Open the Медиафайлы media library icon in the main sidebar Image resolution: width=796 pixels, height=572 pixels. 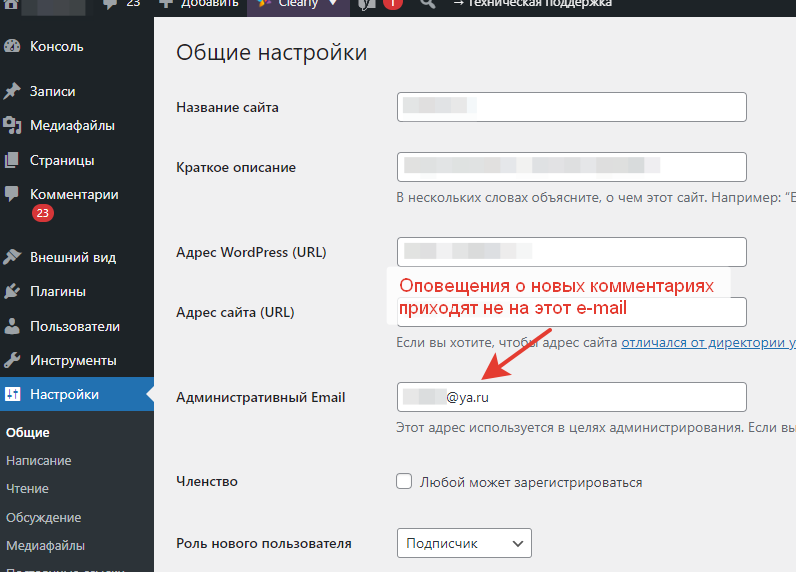point(12,125)
